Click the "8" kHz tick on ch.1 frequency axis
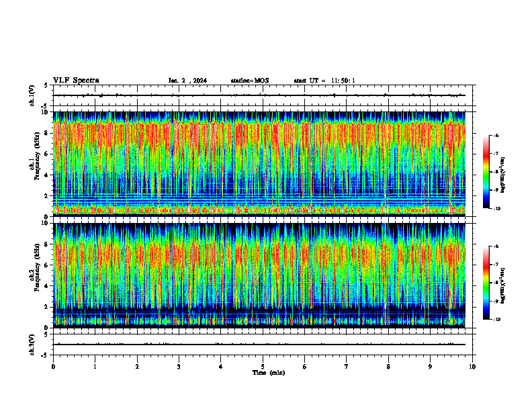This screenshot has width=532, height=411. [x=47, y=133]
